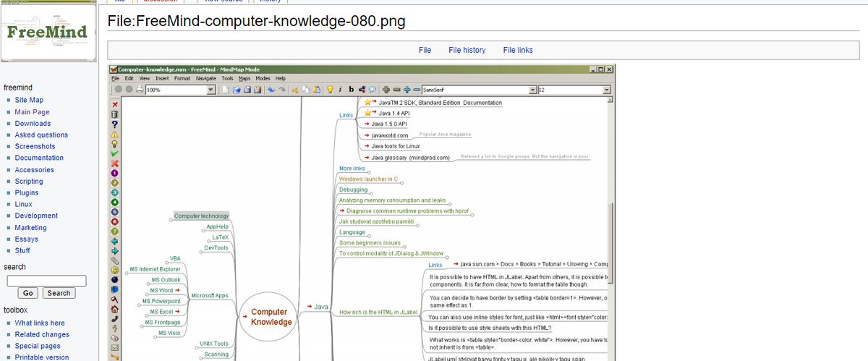
Task: Click the Search button in sidebar
Action: click(x=59, y=293)
